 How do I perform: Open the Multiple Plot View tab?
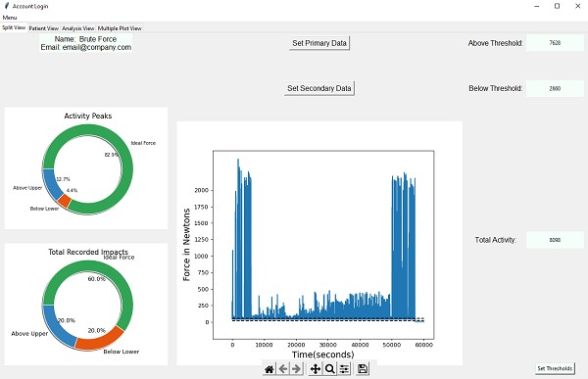[x=120, y=28]
